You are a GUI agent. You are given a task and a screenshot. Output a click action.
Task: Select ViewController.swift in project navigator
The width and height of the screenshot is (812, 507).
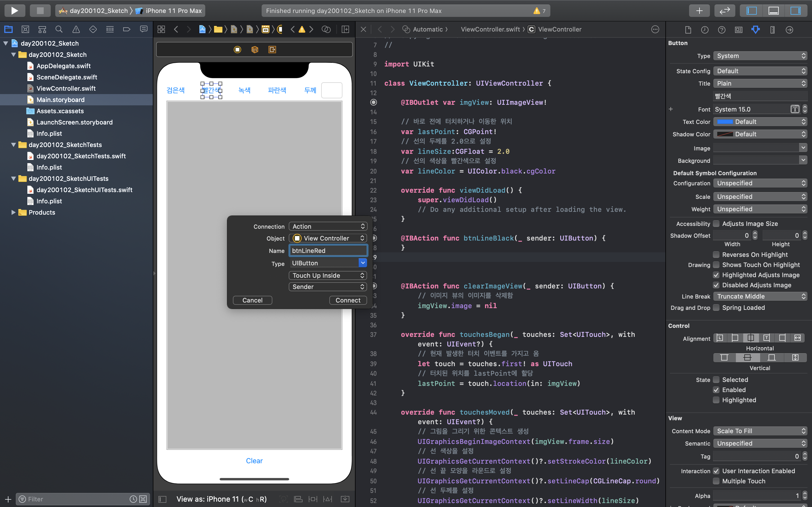[x=66, y=88]
